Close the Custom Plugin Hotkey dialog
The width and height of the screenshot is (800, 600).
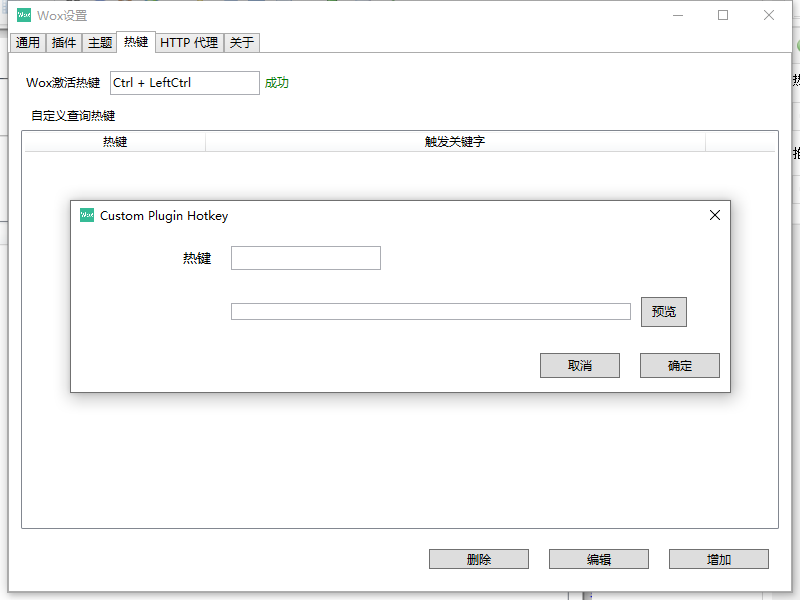715,215
